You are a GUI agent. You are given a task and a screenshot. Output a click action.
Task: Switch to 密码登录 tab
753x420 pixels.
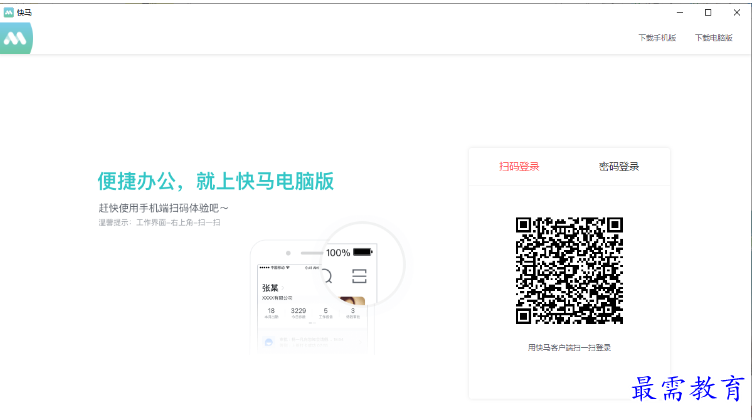tap(619, 167)
